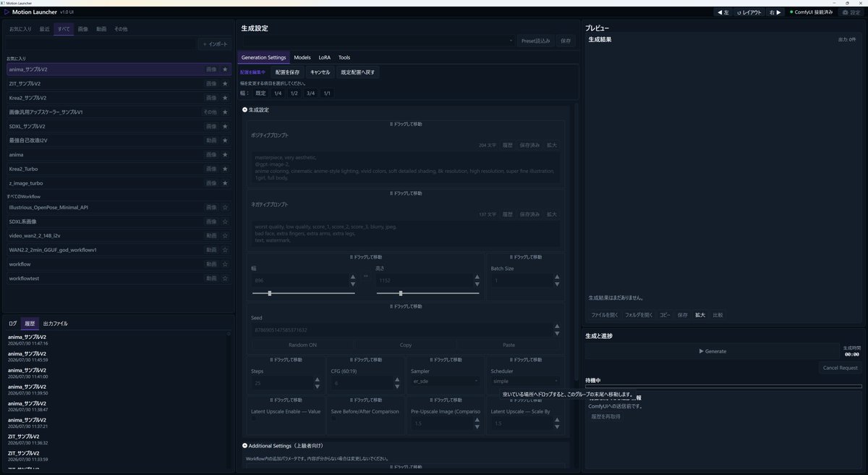Open the お気に入り filter tab
868x475 pixels.
20,29
